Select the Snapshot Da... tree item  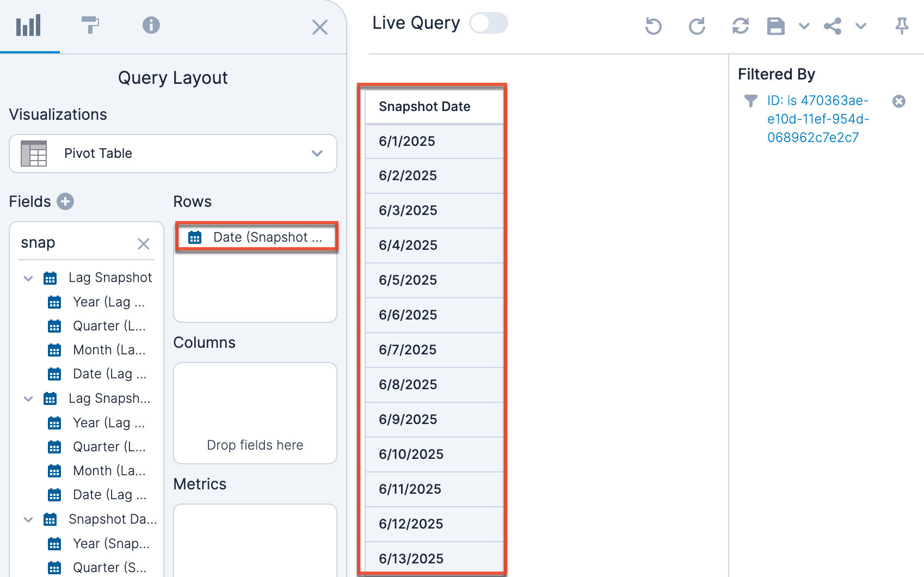click(x=100, y=519)
